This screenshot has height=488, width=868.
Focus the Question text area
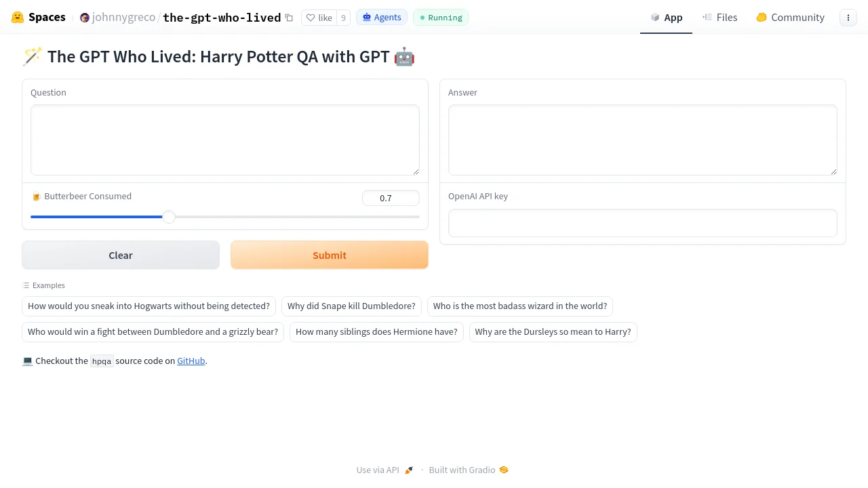[x=225, y=140]
